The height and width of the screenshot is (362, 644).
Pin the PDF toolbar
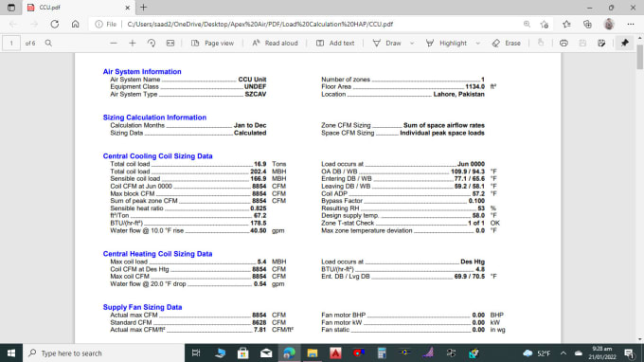625,44
